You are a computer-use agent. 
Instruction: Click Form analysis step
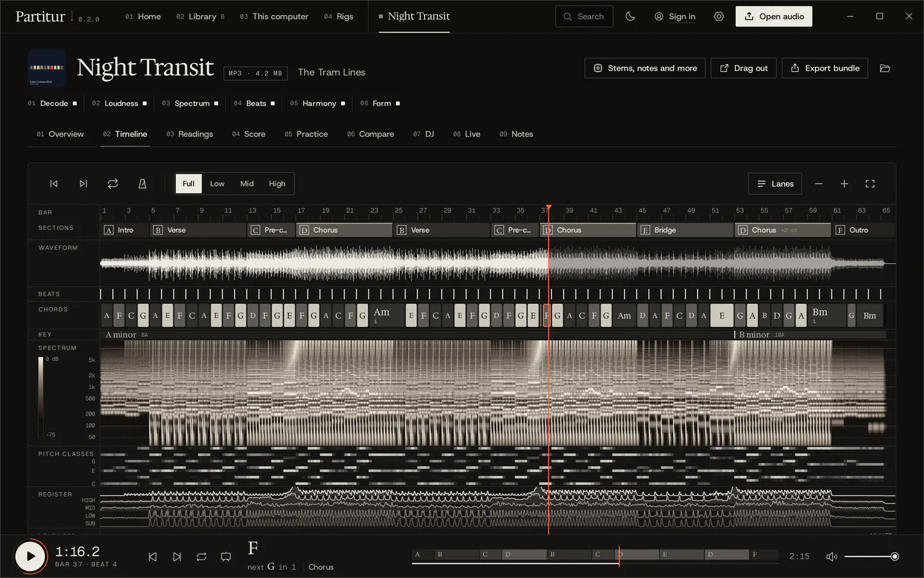380,103
